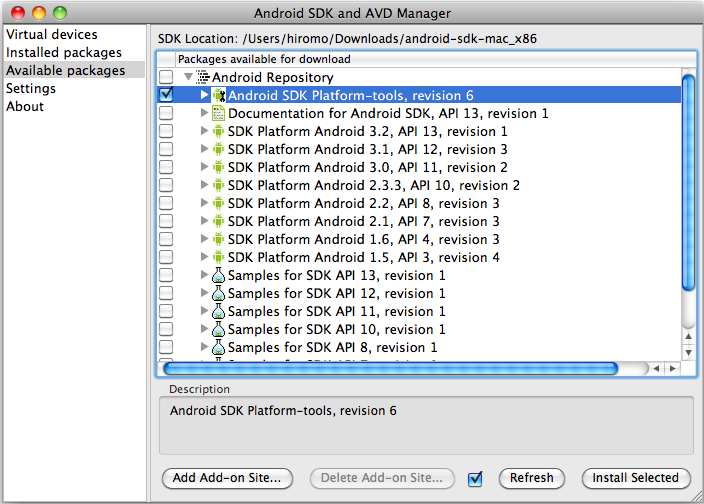Click the Samples API 8 flask icon
This screenshot has width=704, height=504.
pos(218,347)
